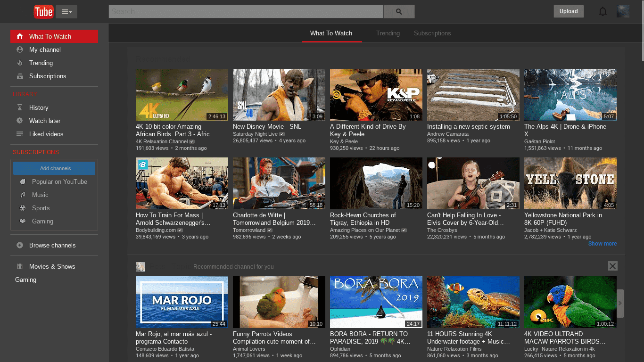Click the Popular on YouTube channel icon
The width and height of the screenshot is (644, 362).
coord(23,181)
